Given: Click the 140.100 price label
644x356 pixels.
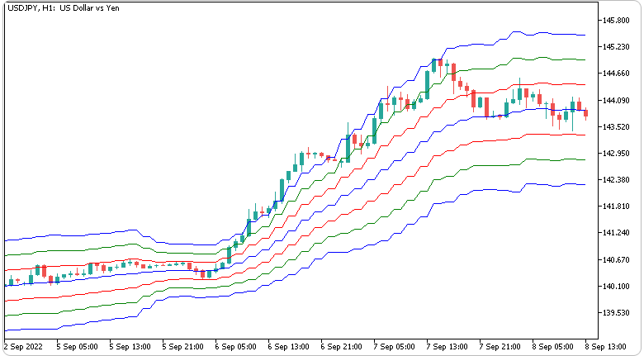Looking at the screenshot, I should coord(616,287).
